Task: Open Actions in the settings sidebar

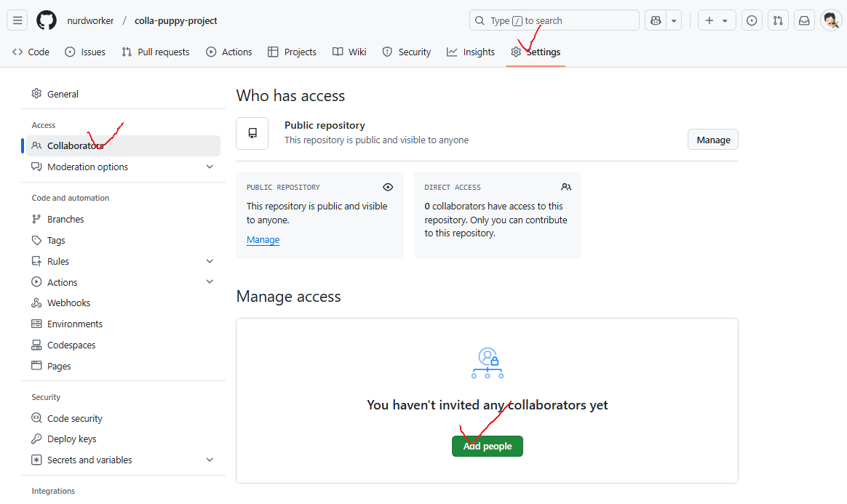Action: (123, 282)
